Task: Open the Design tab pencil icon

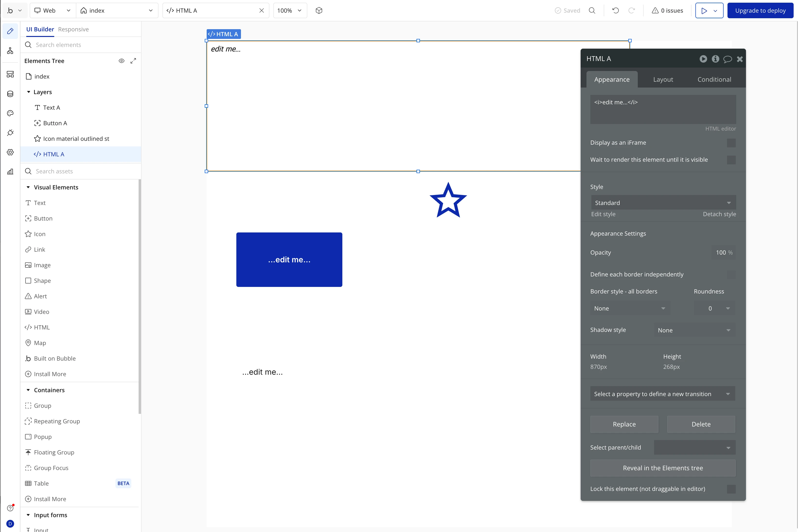Action: [x=10, y=31]
